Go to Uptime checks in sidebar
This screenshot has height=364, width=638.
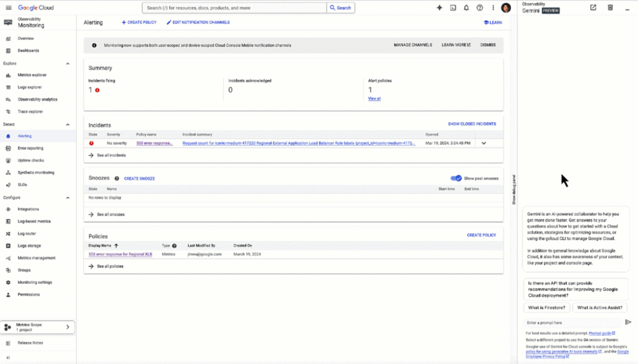30,161
